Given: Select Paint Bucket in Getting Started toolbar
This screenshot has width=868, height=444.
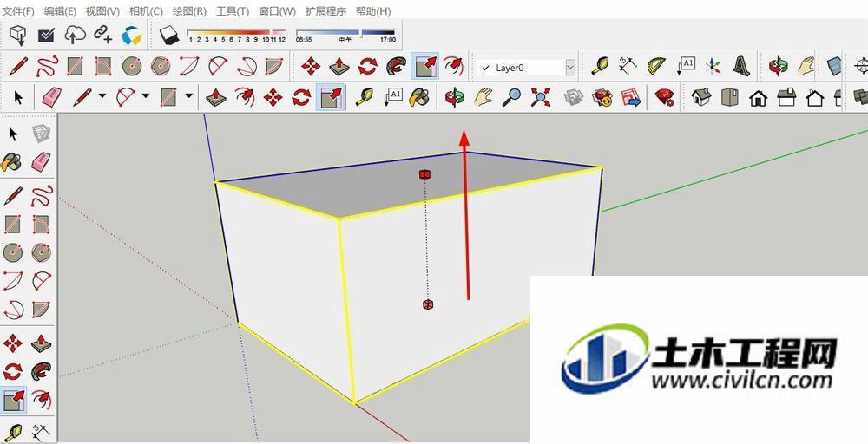Looking at the screenshot, I should [x=420, y=97].
